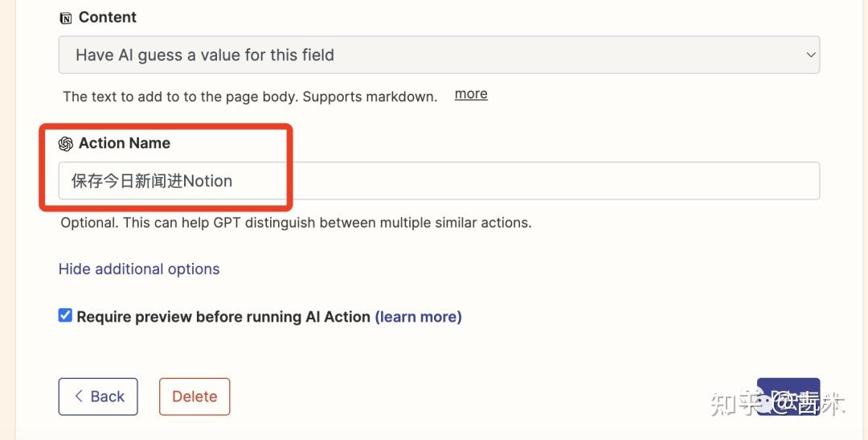The image size is (868, 440).
Task: Click the OpenAI logo beside Action Name
Action: pyautogui.click(x=66, y=144)
